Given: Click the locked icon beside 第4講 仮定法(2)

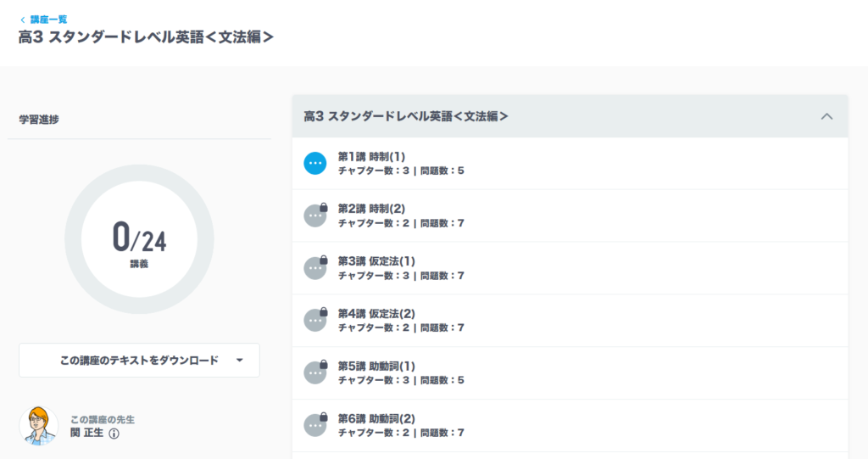Looking at the screenshot, I should pos(315,320).
